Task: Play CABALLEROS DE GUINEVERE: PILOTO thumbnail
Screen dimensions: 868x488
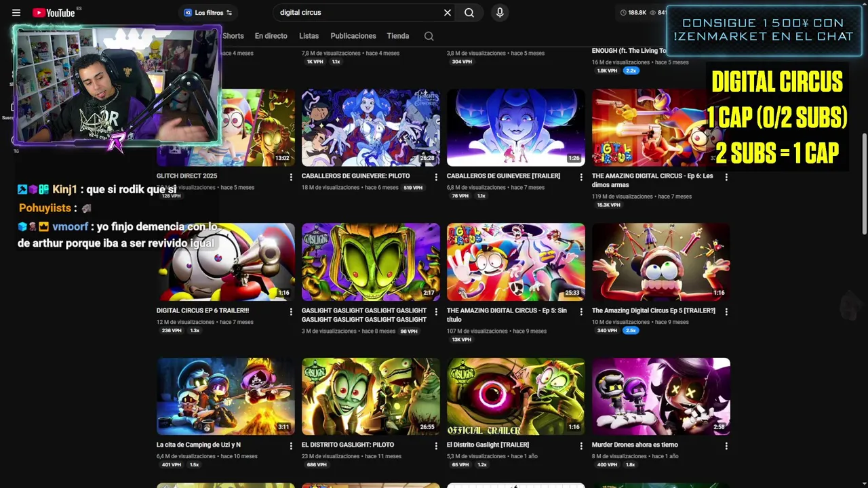Action: 371,127
